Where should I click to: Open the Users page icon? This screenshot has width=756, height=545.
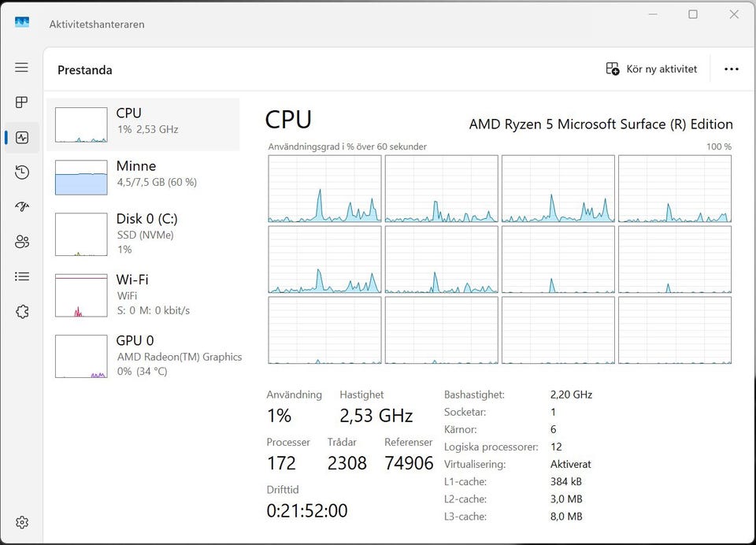pyautogui.click(x=22, y=242)
